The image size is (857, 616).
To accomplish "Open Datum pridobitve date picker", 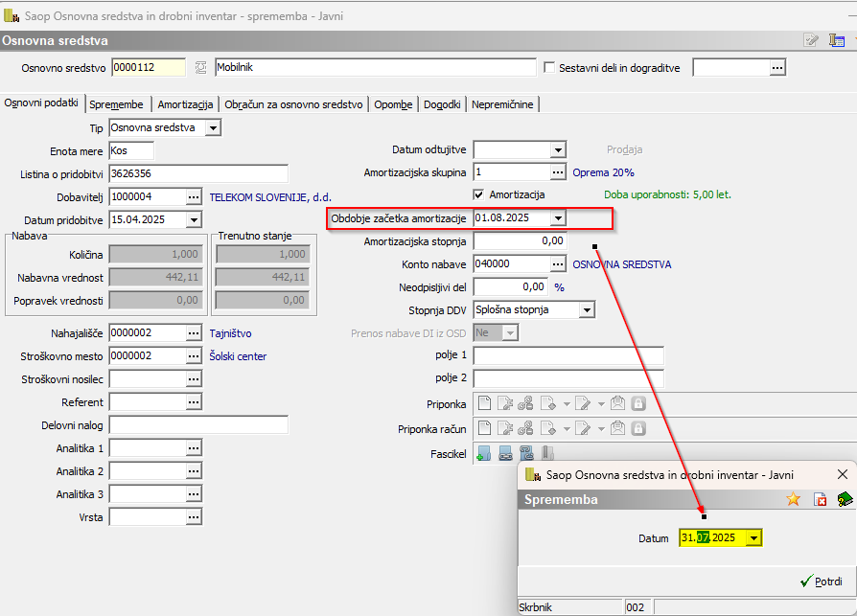I will point(195,219).
